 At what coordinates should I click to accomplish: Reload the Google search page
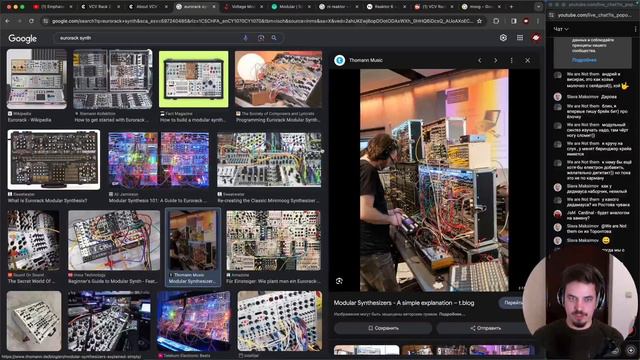31,21
